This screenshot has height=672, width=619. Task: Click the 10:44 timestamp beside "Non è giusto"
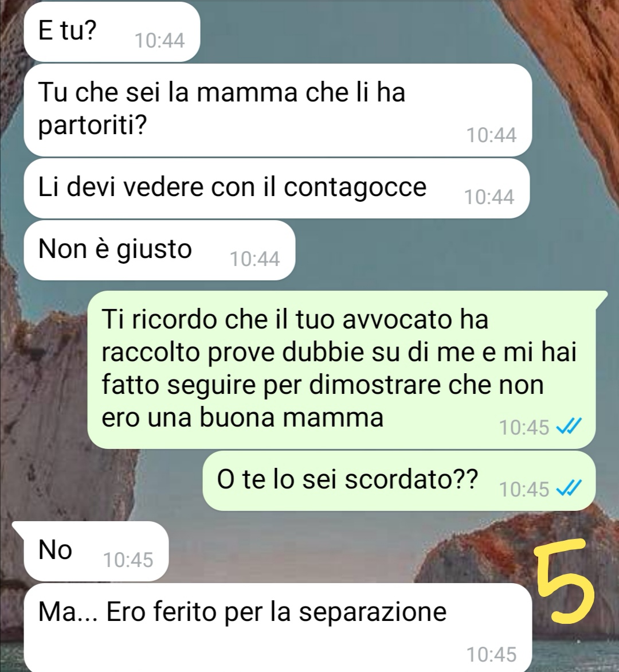click(254, 259)
